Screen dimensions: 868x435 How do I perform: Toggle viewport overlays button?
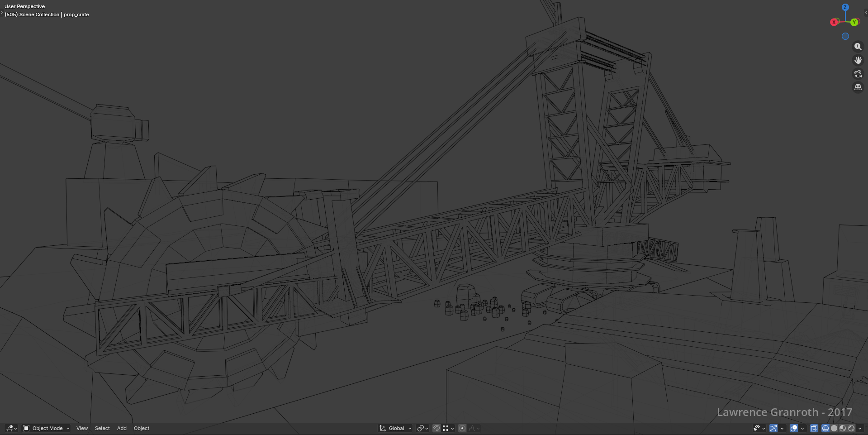coord(794,428)
